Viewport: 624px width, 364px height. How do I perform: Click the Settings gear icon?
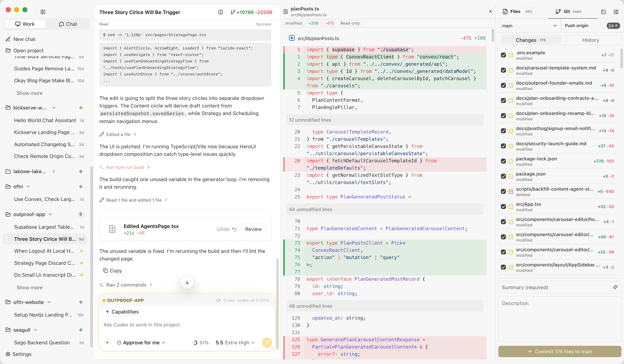(x=8, y=354)
